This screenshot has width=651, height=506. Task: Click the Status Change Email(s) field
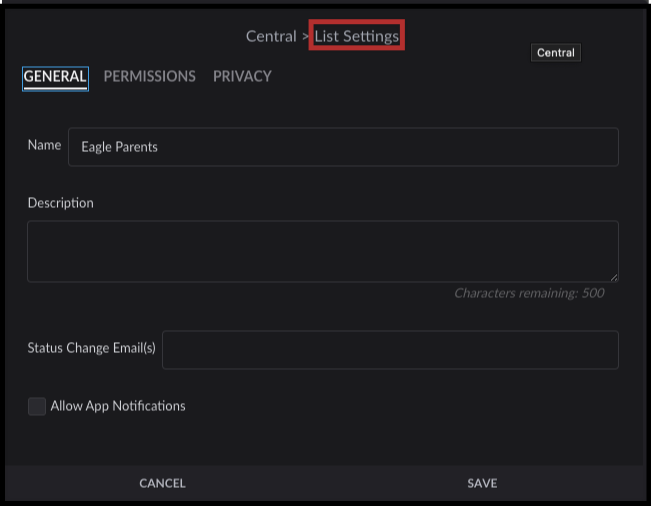click(390, 350)
